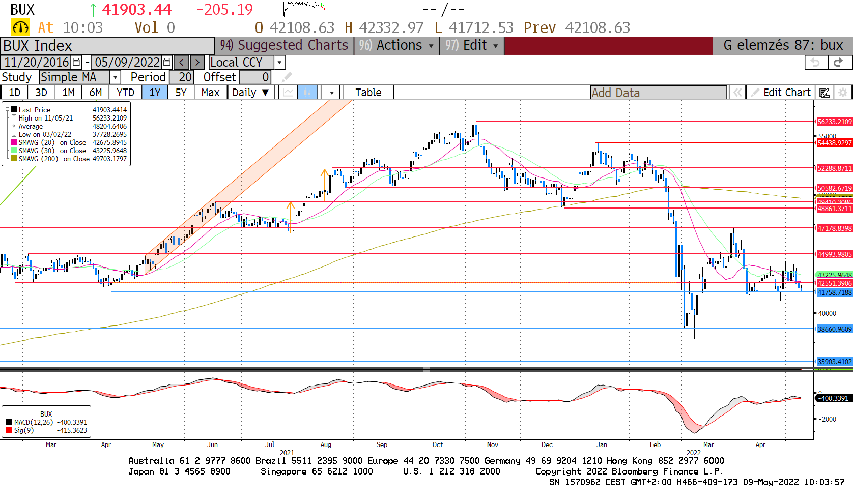Click the yellow gauge icon near At
853x504 pixels.
[21, 27]
